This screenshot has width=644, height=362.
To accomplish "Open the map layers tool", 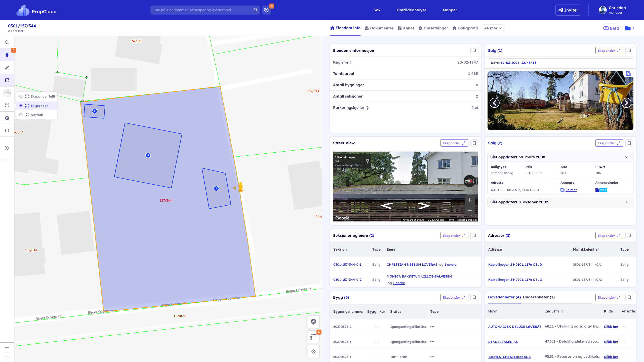I will [x=7, y=55].
